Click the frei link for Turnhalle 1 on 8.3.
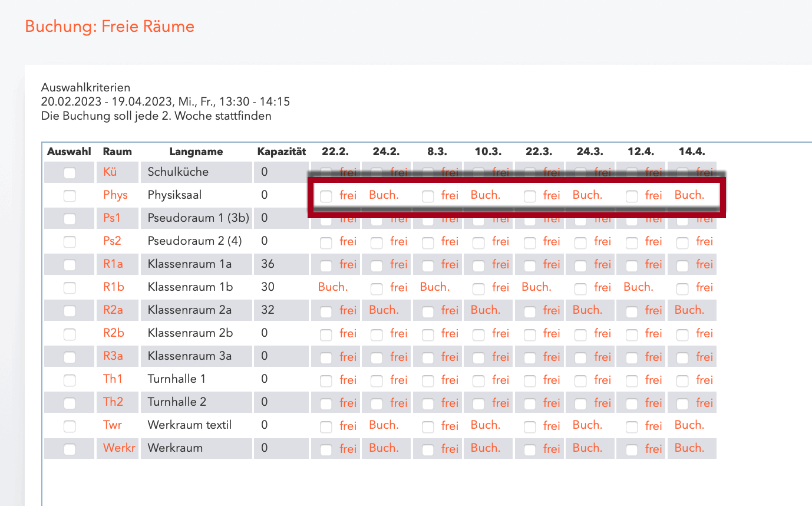 click(450, 380)
